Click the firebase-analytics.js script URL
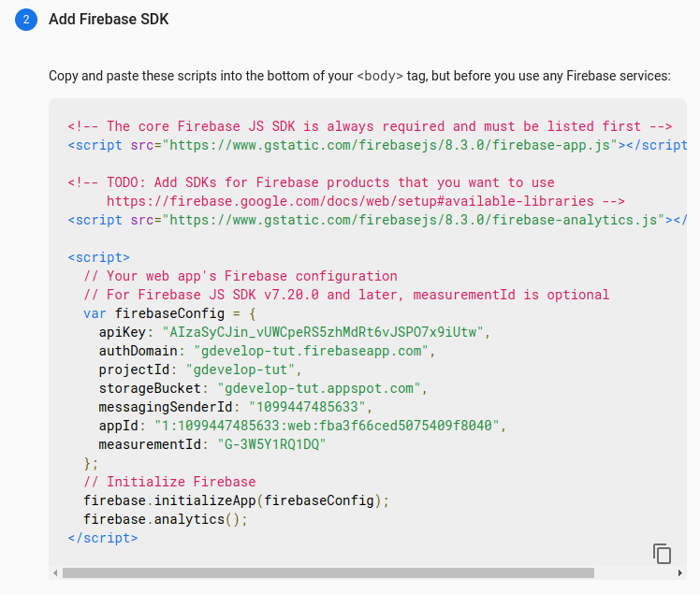The width and height of the screenshot is (700, 594). [x=414, y=220]
